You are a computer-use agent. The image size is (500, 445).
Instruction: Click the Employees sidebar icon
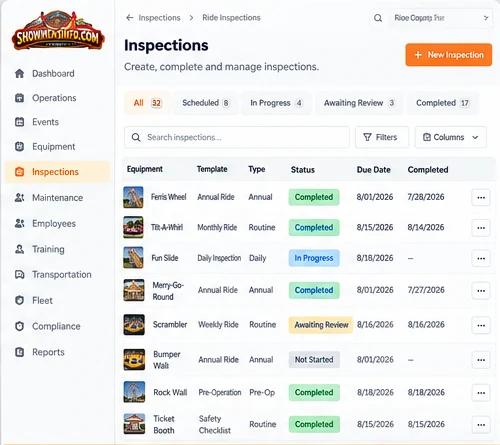click(x=20, y=223)
